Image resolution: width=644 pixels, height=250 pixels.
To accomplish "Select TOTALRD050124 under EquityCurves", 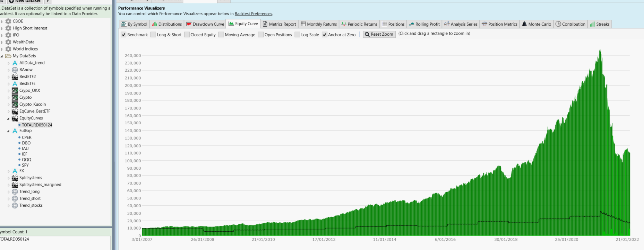I will click(37, 125).
